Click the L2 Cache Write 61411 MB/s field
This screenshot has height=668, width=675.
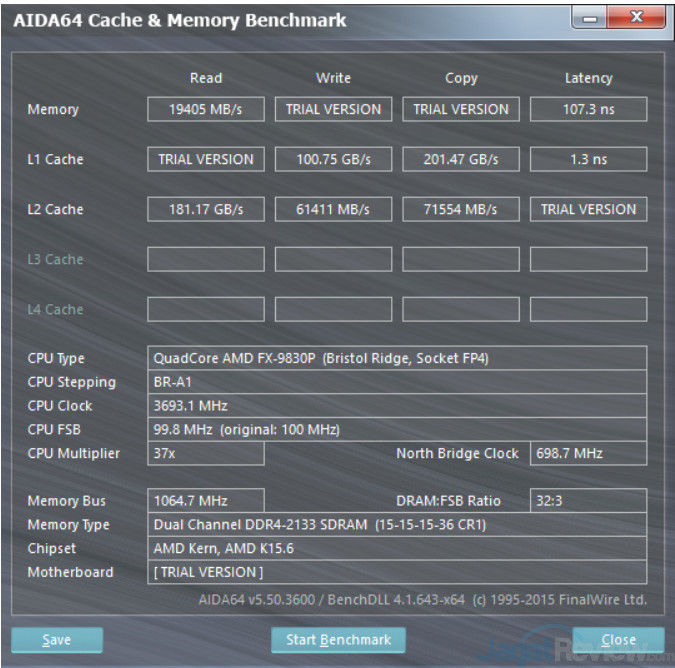[x=333, y=209]
